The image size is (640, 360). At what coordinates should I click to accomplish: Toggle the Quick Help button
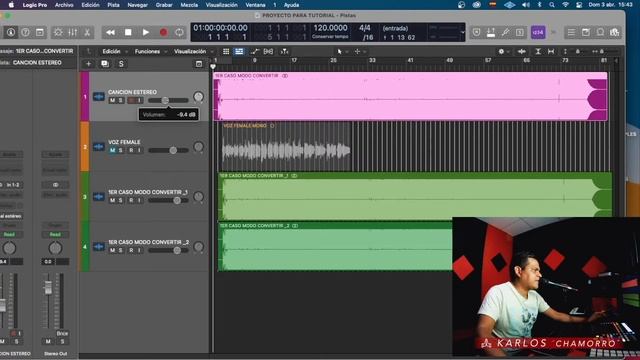25,32
